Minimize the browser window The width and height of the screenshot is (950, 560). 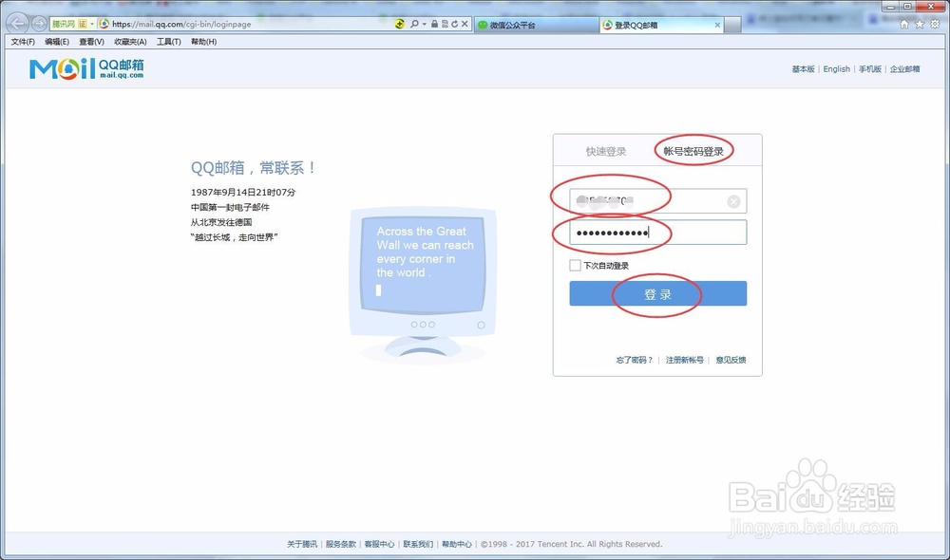tap(891, 6)
